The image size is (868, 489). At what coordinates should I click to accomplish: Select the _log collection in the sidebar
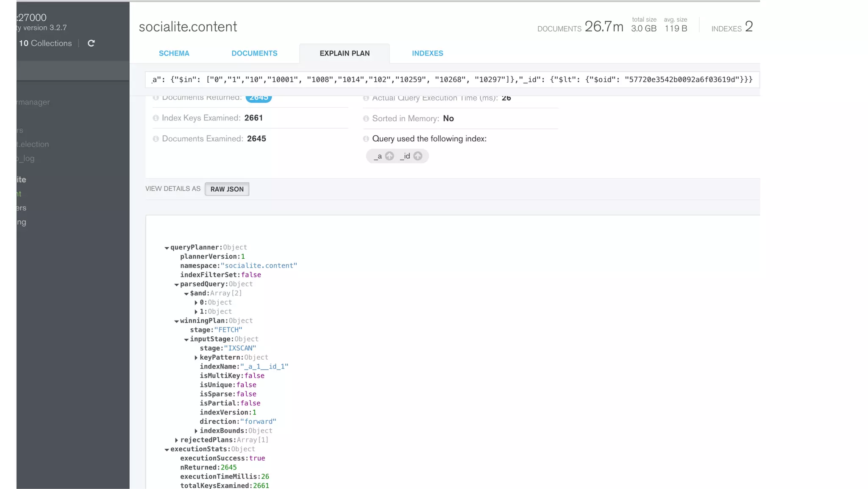[x=26, y=159]
